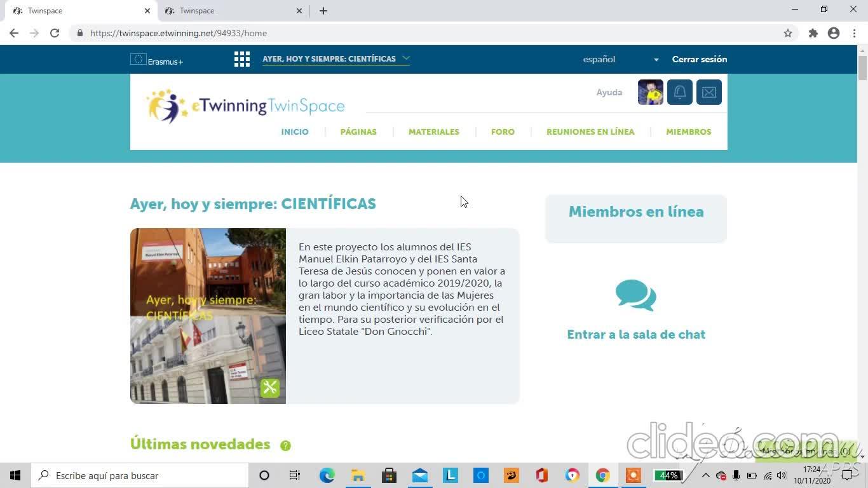Open the Chrome three-dot menu

click(853, 33)
